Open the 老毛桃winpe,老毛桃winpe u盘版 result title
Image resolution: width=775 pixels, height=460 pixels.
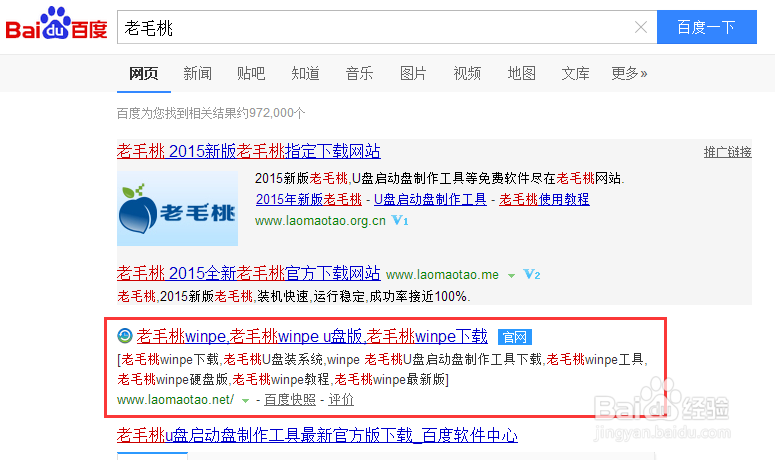pos(312,336)
